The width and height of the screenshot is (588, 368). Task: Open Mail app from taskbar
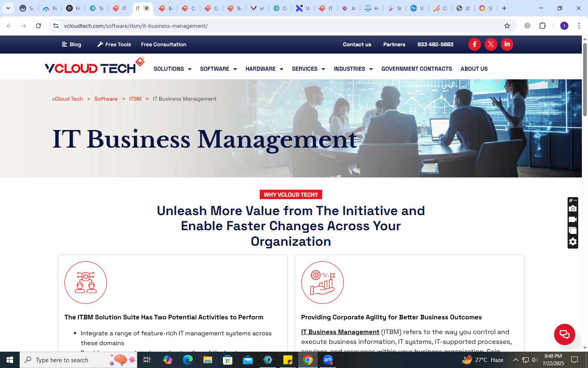[x=248, y=360]
